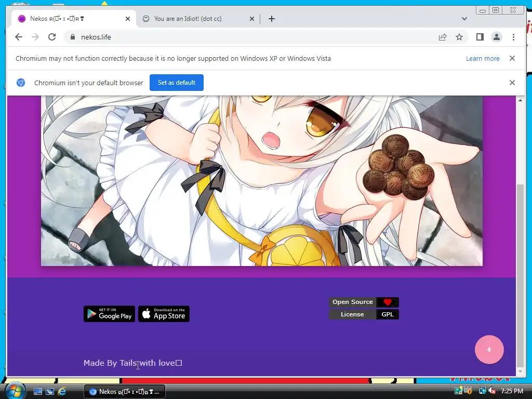Click the taskbar clock showing 7:25 PM
This screenshot has width=532, height=399.
point(512,391)
